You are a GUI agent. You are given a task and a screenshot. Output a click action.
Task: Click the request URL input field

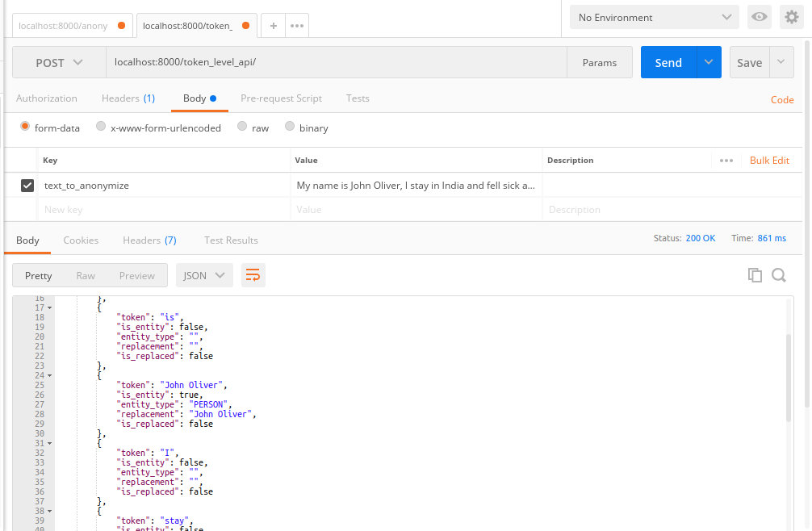click(337, 62)
